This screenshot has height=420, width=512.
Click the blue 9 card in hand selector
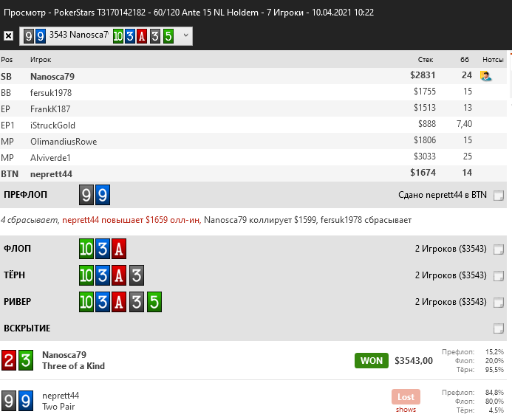(40, 36)
